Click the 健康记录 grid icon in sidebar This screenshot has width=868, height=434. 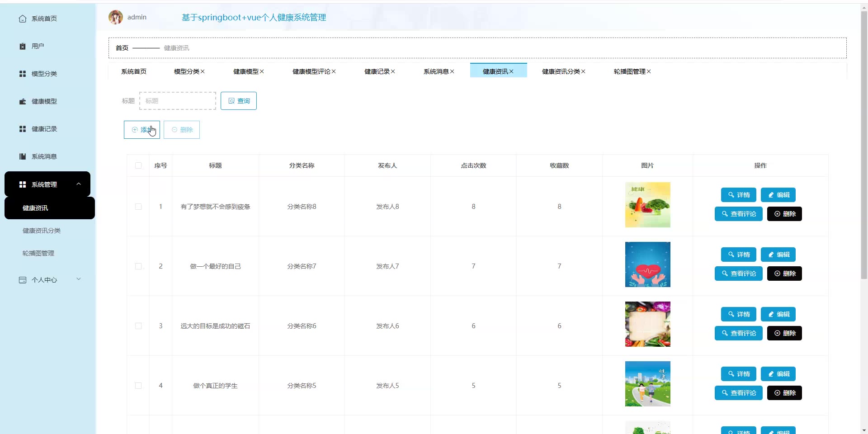click(x=22, y=129)
